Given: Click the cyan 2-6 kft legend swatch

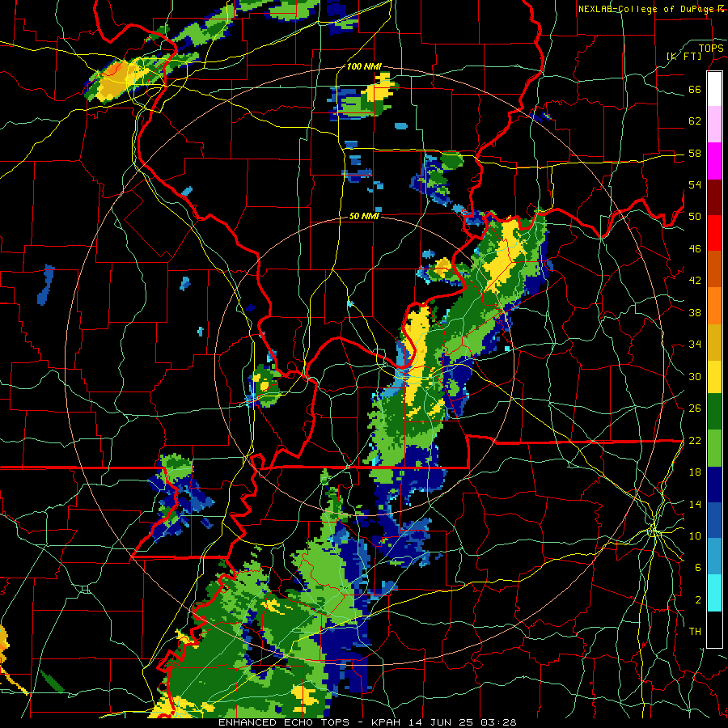Looking at the screenshot, I should (714, 593).
